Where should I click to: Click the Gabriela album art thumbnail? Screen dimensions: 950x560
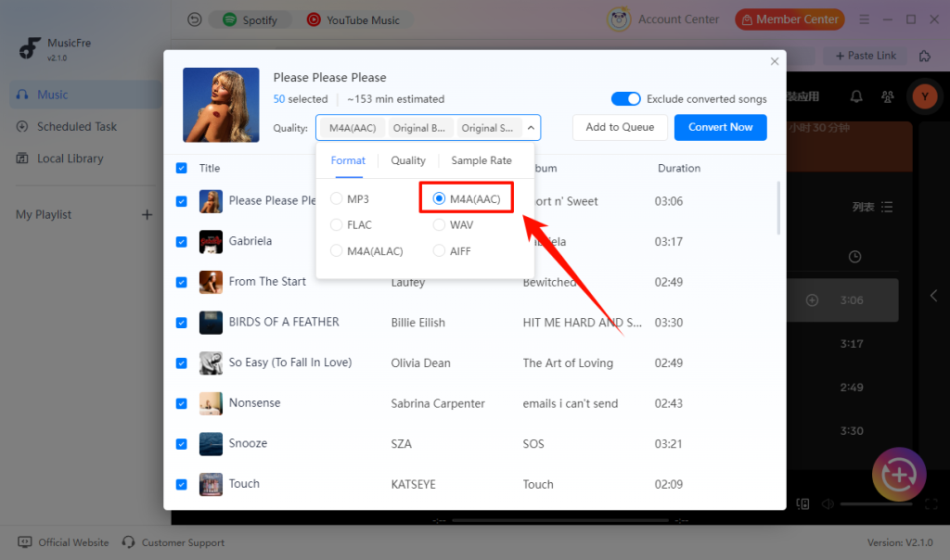[x=211, y=242]
